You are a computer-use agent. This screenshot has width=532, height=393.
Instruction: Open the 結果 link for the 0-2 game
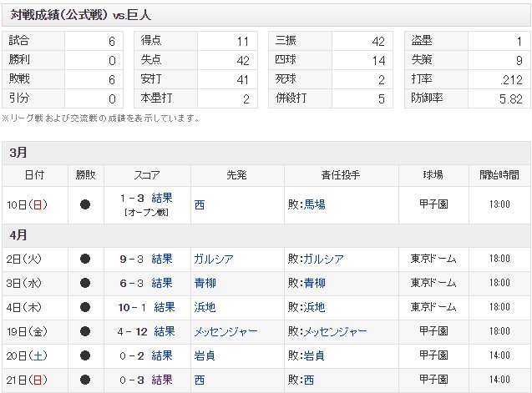click(162, 355)
